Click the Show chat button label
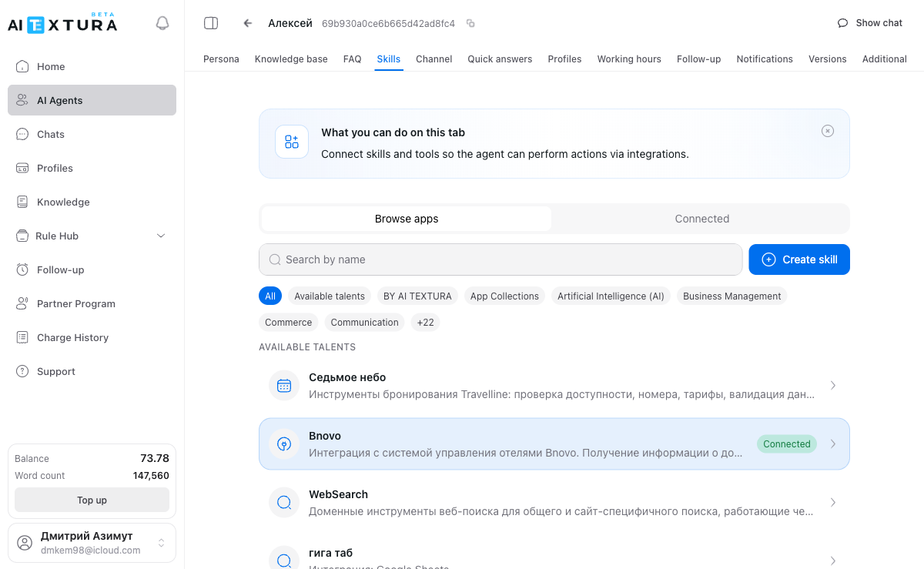 879,23
